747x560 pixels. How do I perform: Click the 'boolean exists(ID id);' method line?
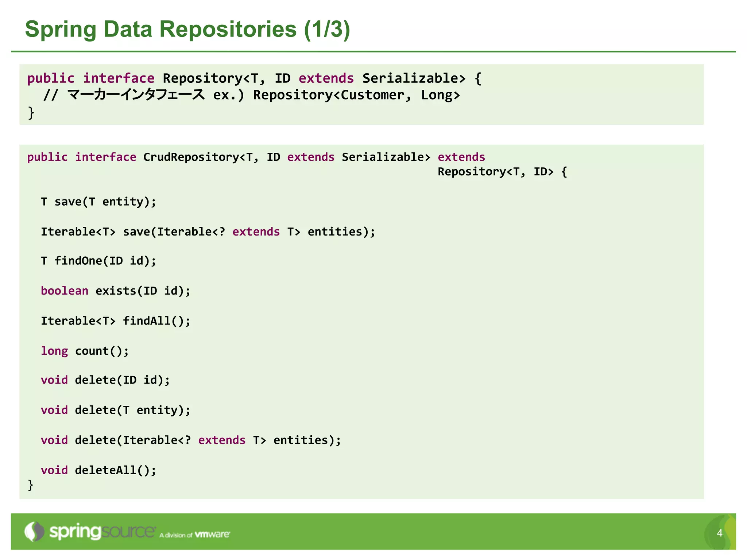[x=116, y=291]
